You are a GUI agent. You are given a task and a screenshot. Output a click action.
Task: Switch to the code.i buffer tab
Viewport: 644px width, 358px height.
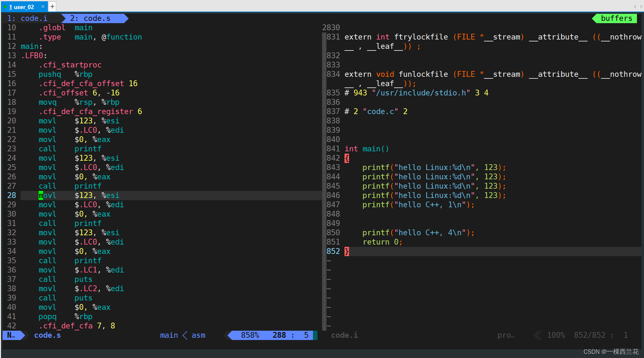tap(27, 18)
